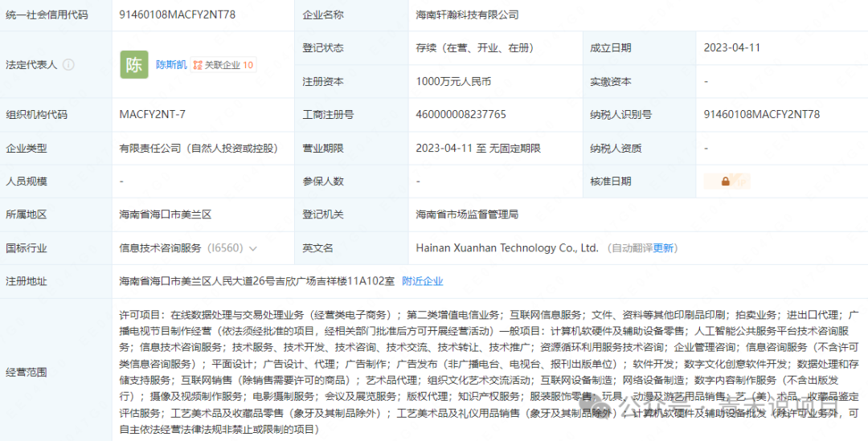
Task: Click the 英文名 label cell
Action: point(351,248)
